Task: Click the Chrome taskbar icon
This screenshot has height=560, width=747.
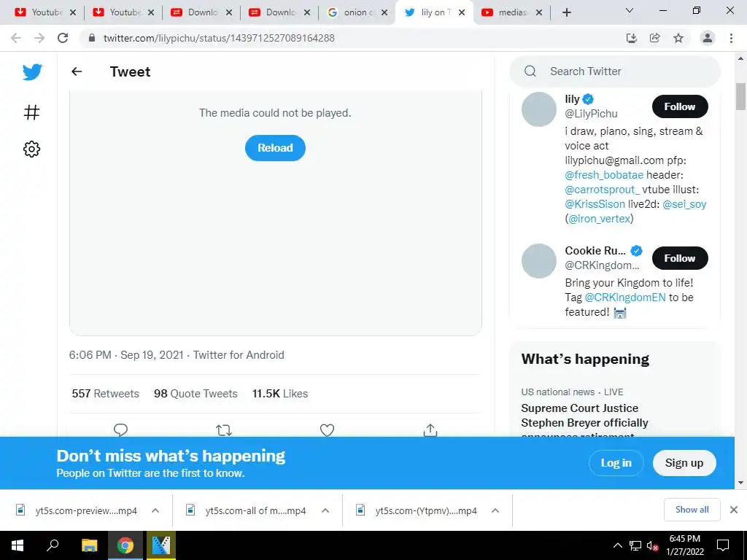Action: pos(125,545)
